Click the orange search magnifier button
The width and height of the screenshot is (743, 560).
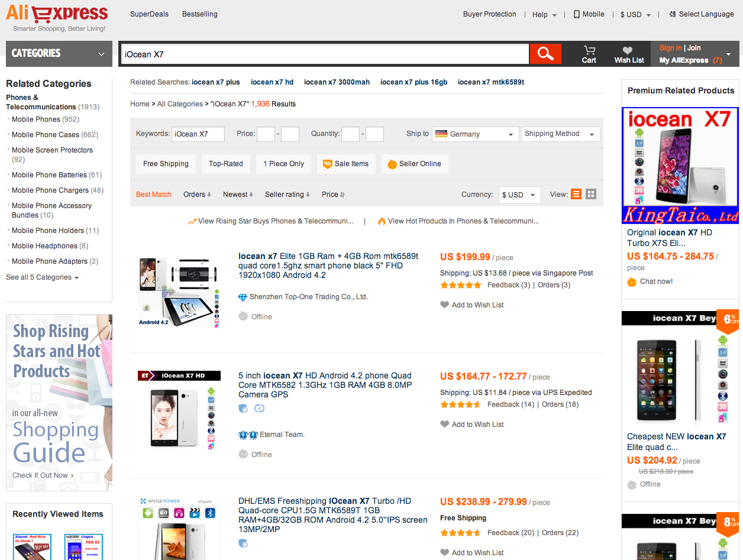coord(545,54)
